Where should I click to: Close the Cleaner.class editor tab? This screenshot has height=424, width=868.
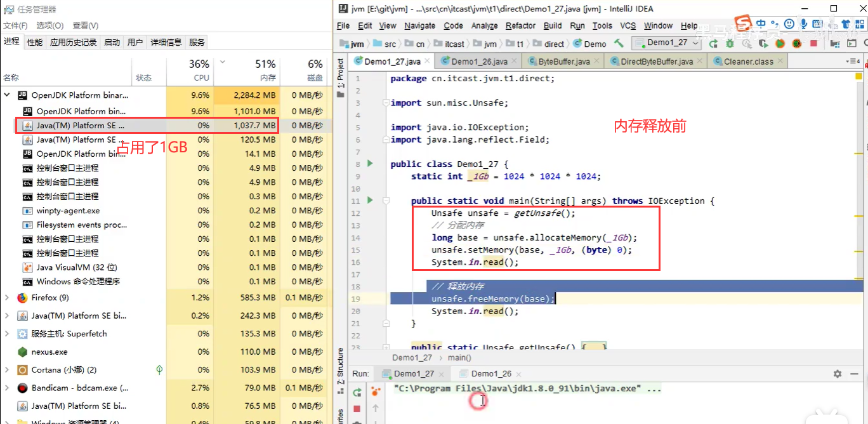[x=780, y=62]
